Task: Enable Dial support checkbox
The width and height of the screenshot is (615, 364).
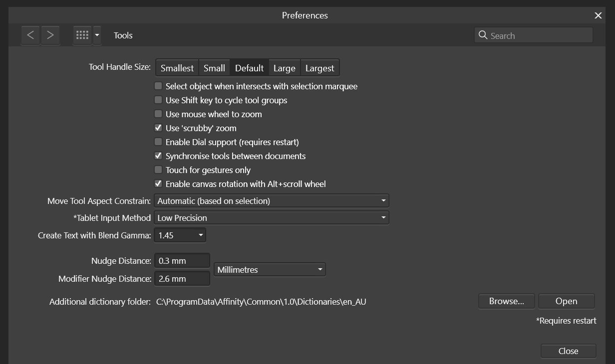Action: click(x=158, y=142)
